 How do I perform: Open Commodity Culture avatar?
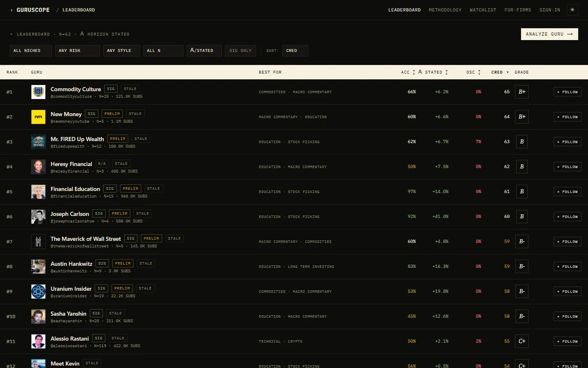(x=38, y=92)
